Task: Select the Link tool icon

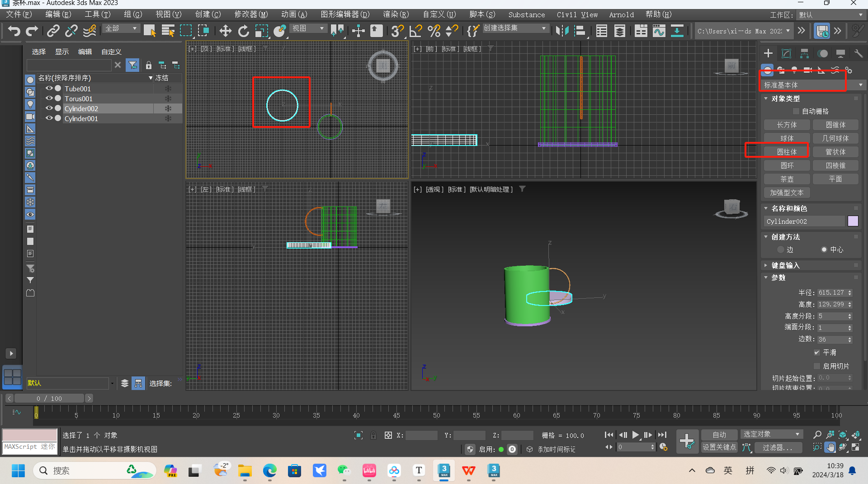Action: click(x=53, y=31)
